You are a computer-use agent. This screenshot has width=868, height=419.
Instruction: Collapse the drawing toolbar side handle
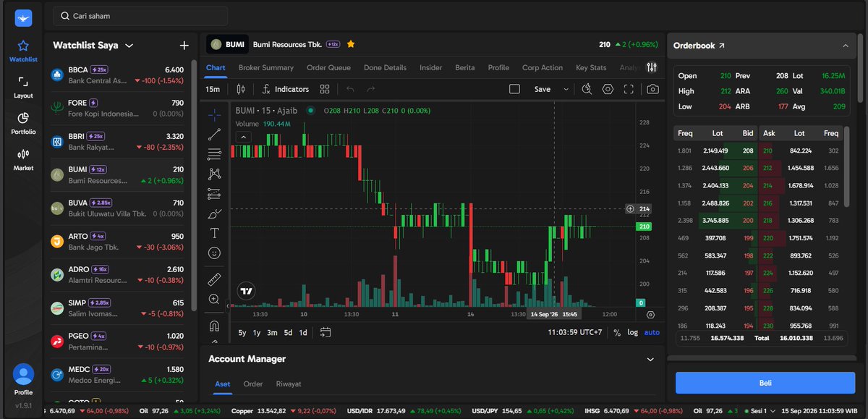229,305
